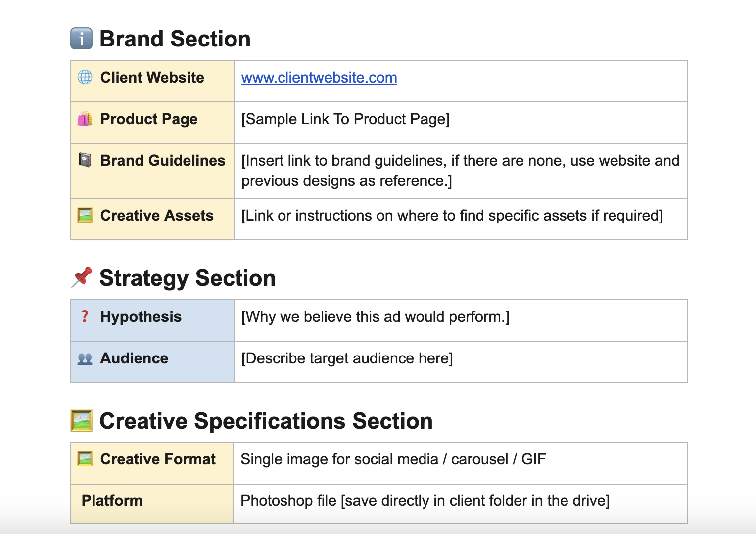Click the pushpin icon by Strategy Section
The height and width of the screenshot is (534, 756).
pos(82,277)
